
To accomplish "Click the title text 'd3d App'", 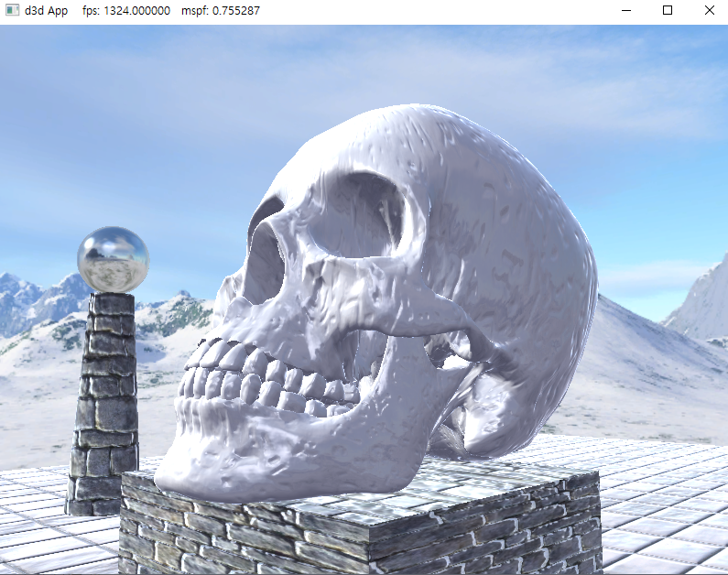I will pyautogui.click(x=46, y=11).
